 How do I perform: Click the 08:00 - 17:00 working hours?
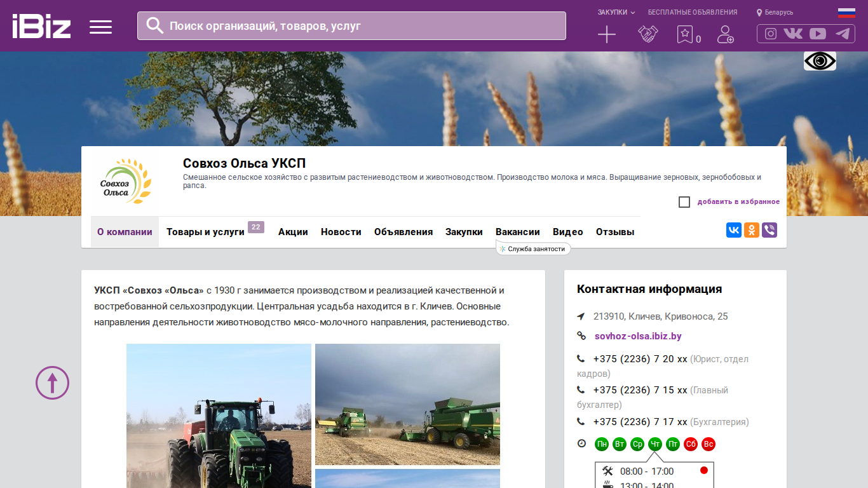[647, 471]
